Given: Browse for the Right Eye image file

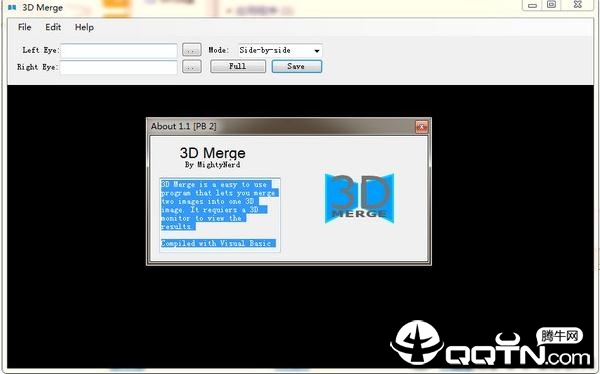Looking at the screenshot, I should (192, 67).
